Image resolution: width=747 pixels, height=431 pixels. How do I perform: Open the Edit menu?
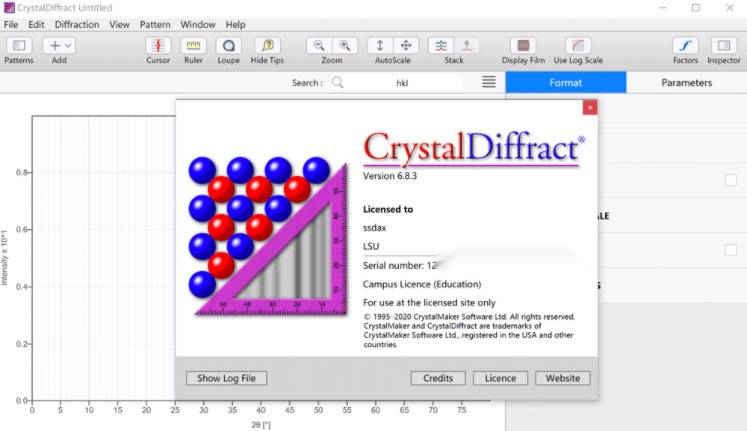point(36,24)
